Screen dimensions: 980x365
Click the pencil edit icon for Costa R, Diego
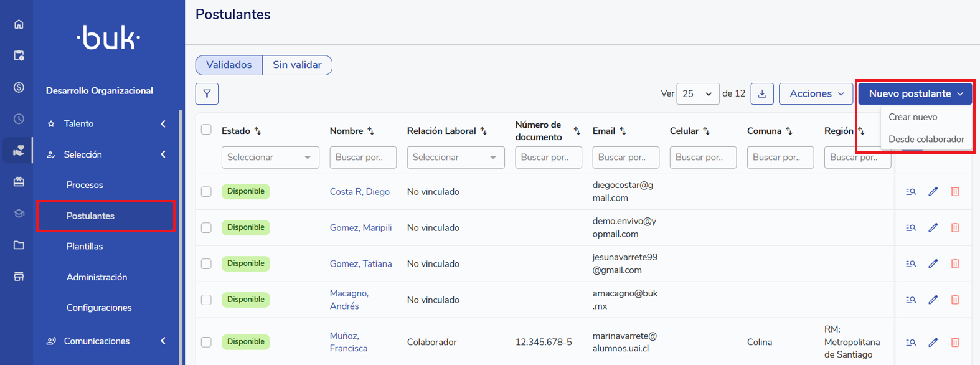[933, 192]
